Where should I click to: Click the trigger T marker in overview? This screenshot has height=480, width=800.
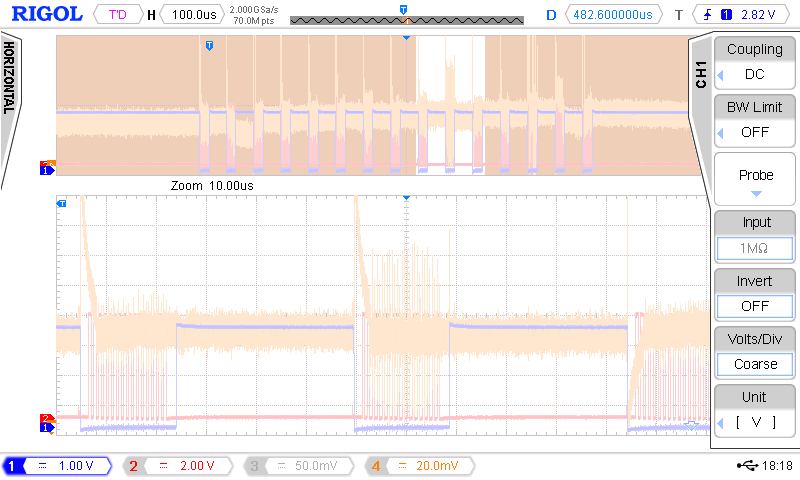[209, 45]
